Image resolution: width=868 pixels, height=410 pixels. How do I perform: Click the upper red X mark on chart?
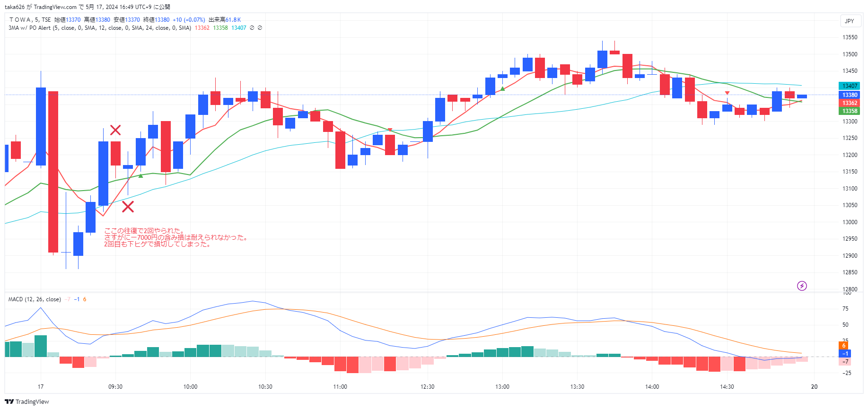115,130
